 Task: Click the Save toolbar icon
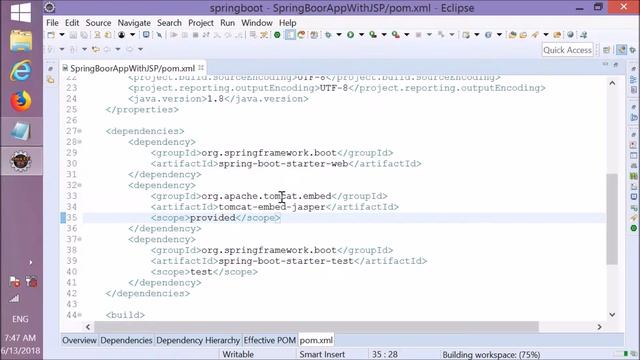point(73,35)
